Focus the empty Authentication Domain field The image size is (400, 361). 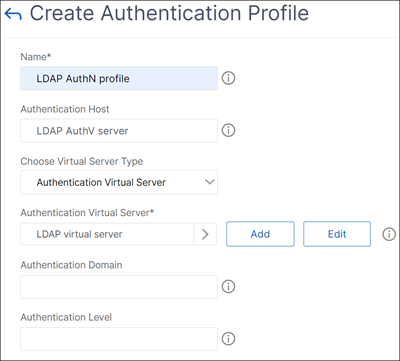(119, 287)
